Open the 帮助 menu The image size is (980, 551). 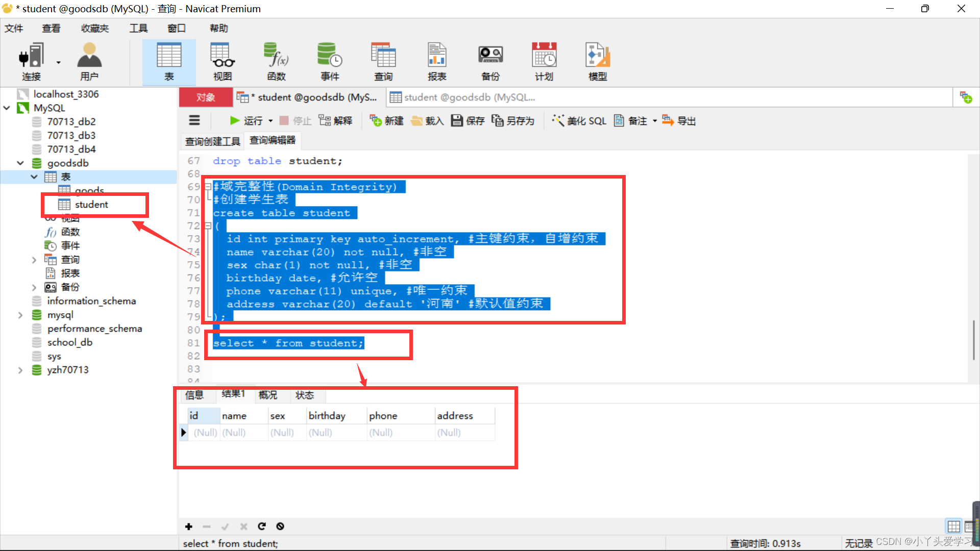pyautogui.click(x=219, y=29)
